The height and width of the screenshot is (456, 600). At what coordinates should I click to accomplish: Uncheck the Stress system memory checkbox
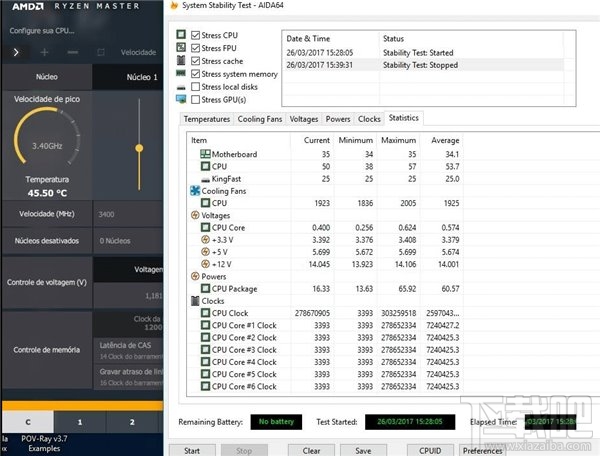pos(196,73)
